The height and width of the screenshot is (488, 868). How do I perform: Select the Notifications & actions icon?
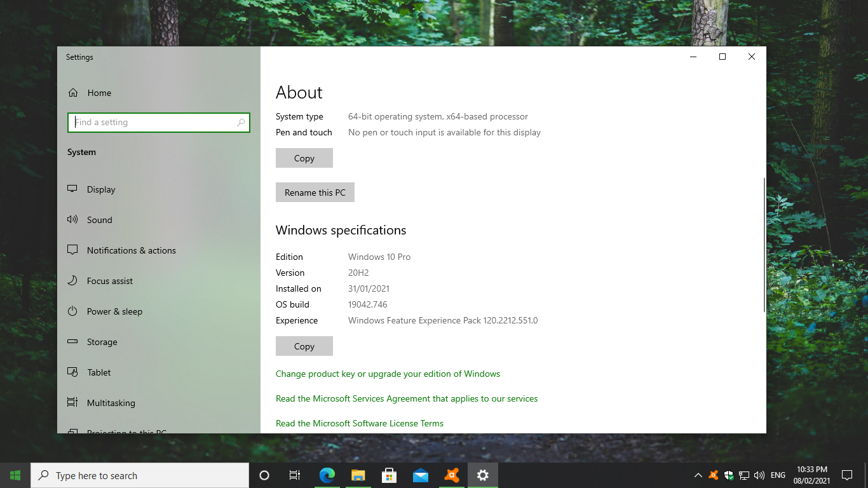(73, 250)
